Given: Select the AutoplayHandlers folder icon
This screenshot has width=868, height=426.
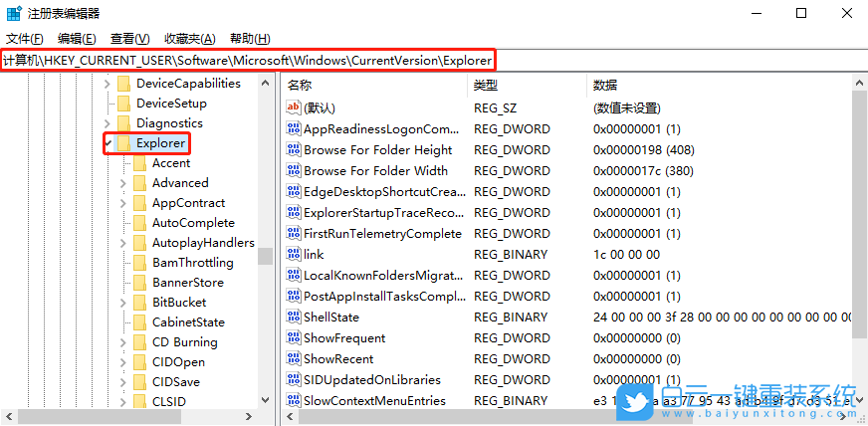Looking at the screenshot, I should (x=139, y=243).
